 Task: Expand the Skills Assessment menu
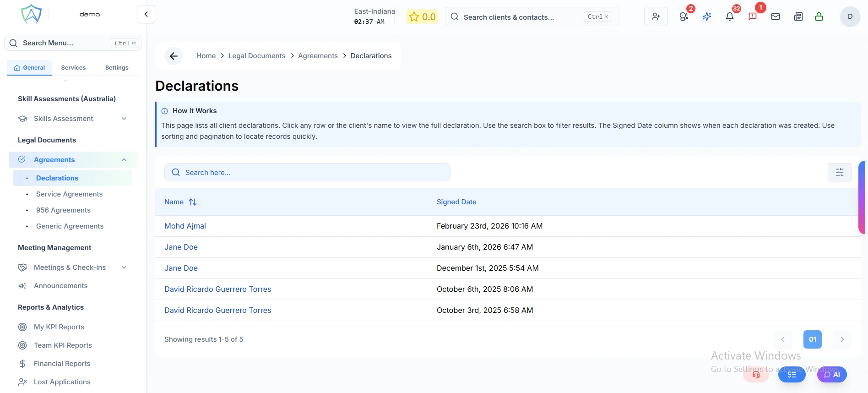[x=124, y=119]
